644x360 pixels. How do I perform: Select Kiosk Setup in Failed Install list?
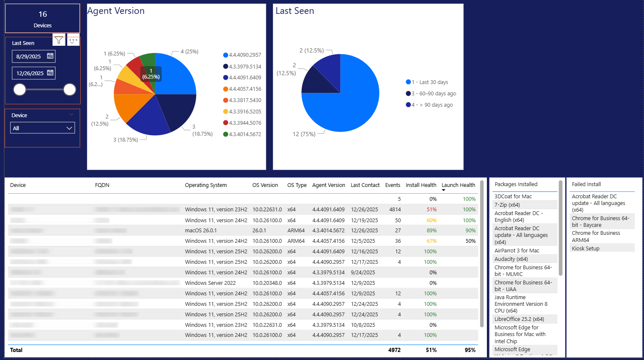[x=585, y=248]
